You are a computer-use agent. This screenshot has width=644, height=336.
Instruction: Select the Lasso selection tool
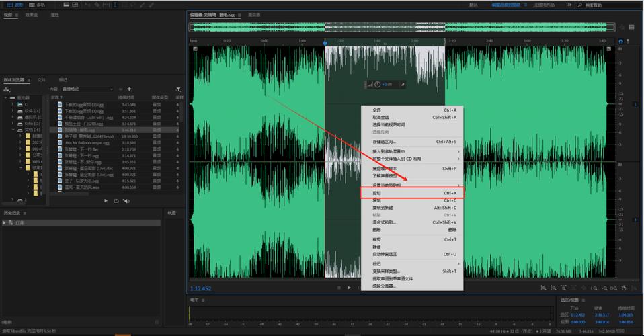point(134,5)
